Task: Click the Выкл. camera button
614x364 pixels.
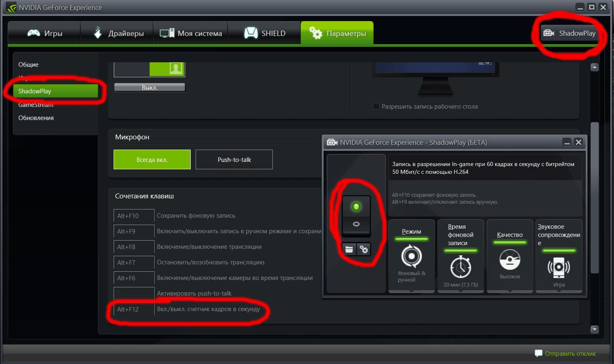Action: coord(149,87)
